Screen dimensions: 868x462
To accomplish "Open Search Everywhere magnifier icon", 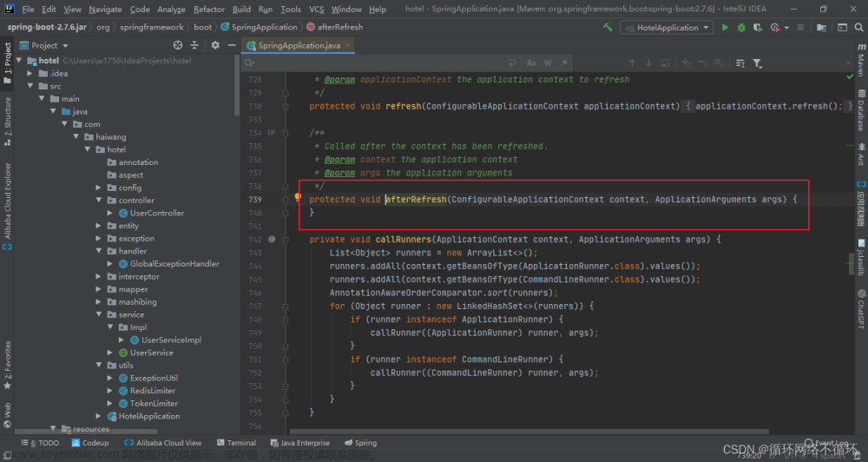I will pyautogui.click(x=858, y=27).
